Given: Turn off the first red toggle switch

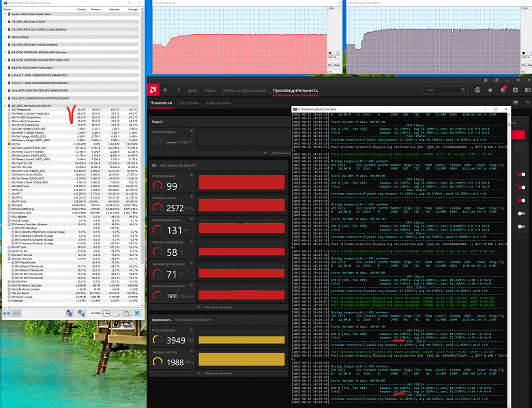Looking at the screenshot, I should (x=522, y=175).
